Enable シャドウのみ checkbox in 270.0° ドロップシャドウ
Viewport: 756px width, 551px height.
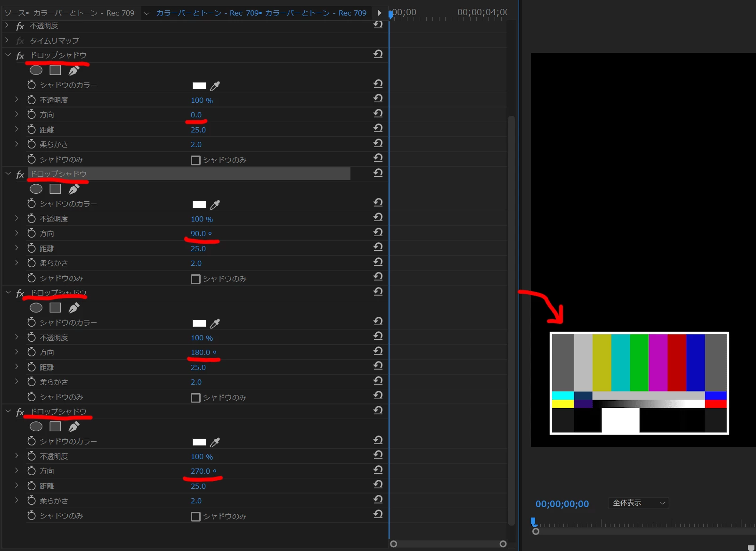195,517
